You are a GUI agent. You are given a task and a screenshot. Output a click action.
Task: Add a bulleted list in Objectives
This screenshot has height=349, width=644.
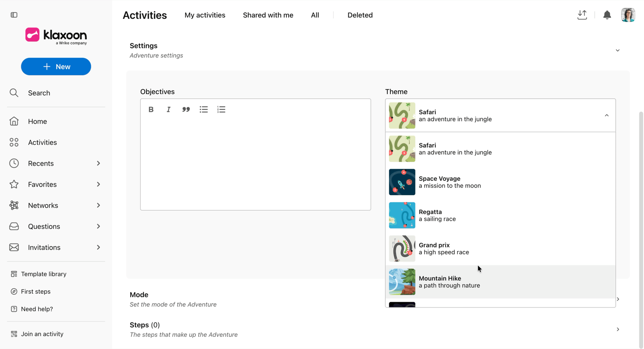204,109
